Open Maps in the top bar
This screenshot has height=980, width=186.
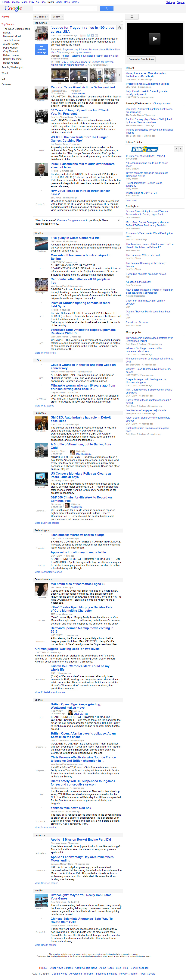pos(24,2)
